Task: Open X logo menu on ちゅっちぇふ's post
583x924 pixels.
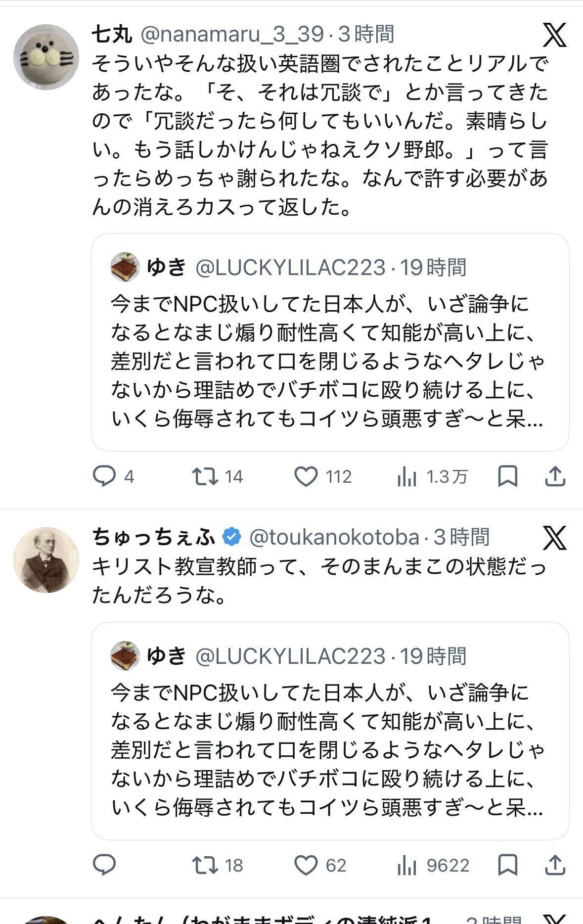Action: point(554,537)
